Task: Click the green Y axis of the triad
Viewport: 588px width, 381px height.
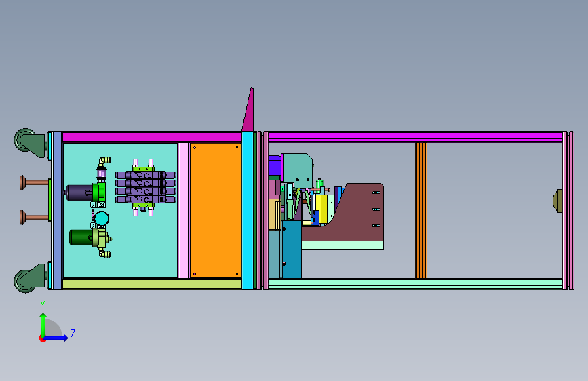Action: coord(43,325)
